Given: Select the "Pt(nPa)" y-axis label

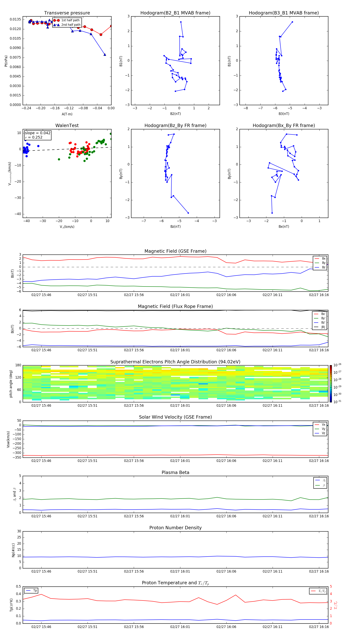Looking at the screenshot, I should [x=6, y=61].
